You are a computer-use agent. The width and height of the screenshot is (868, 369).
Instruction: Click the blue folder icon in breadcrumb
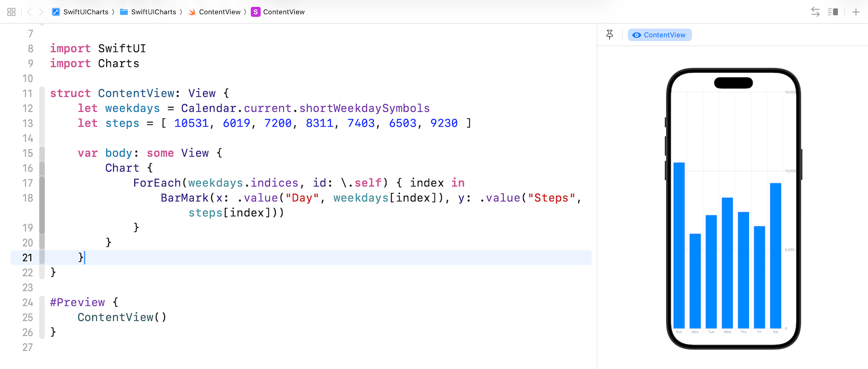click(x=124, y=12)
